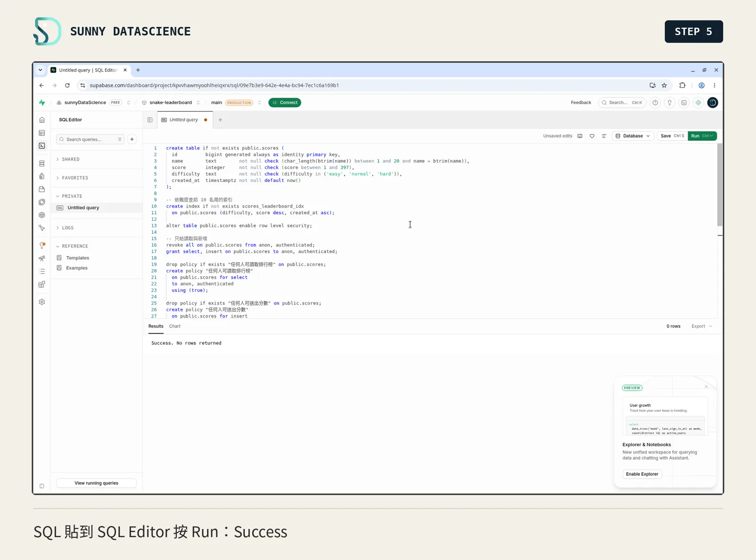Image resolution: width=756 pixels, height=560 pixels.
Task: Open the Edge Functions sidebar icon
Action: click(42, 202)
